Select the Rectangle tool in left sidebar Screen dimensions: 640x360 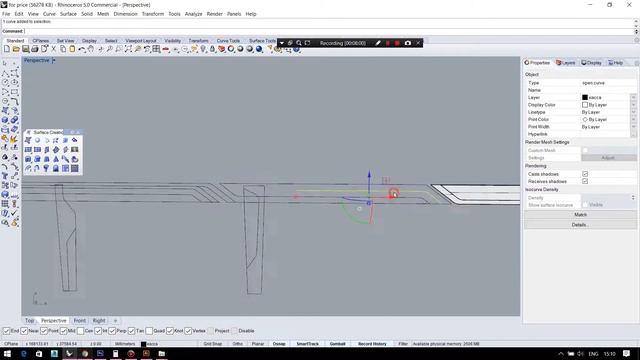tap(14, 92)
